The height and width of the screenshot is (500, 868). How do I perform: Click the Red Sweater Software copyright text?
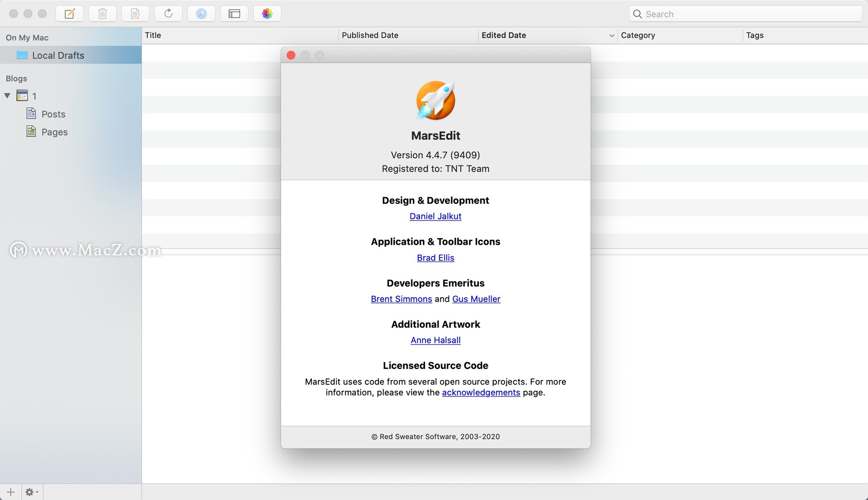(435, 437)
